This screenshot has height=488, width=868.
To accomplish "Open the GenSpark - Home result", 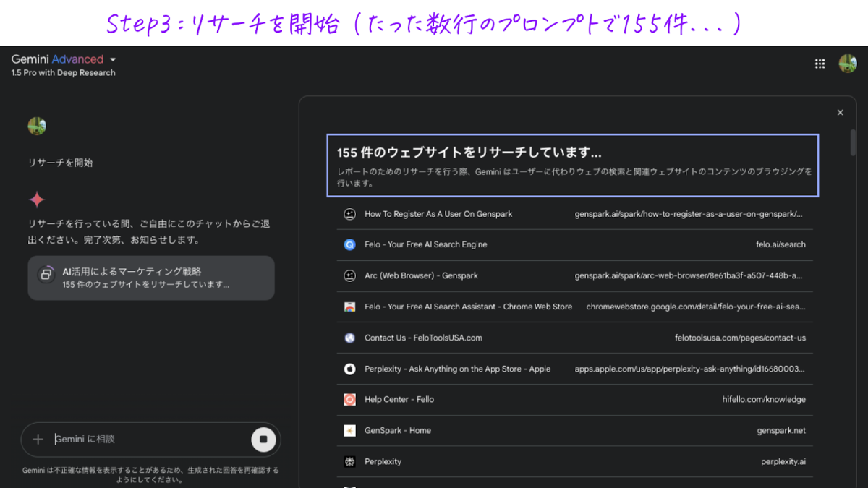I will coord(398,430).
